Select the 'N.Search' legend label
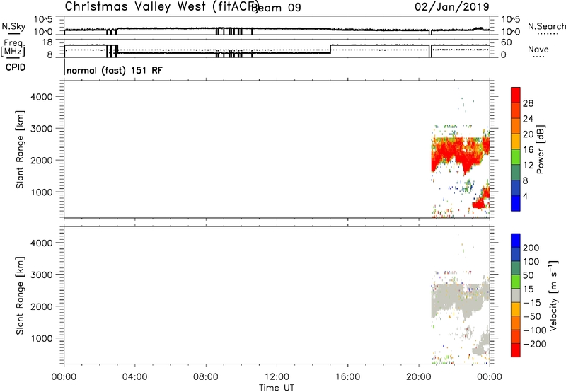This screenshot has width=566, height=392. point(546,26)
